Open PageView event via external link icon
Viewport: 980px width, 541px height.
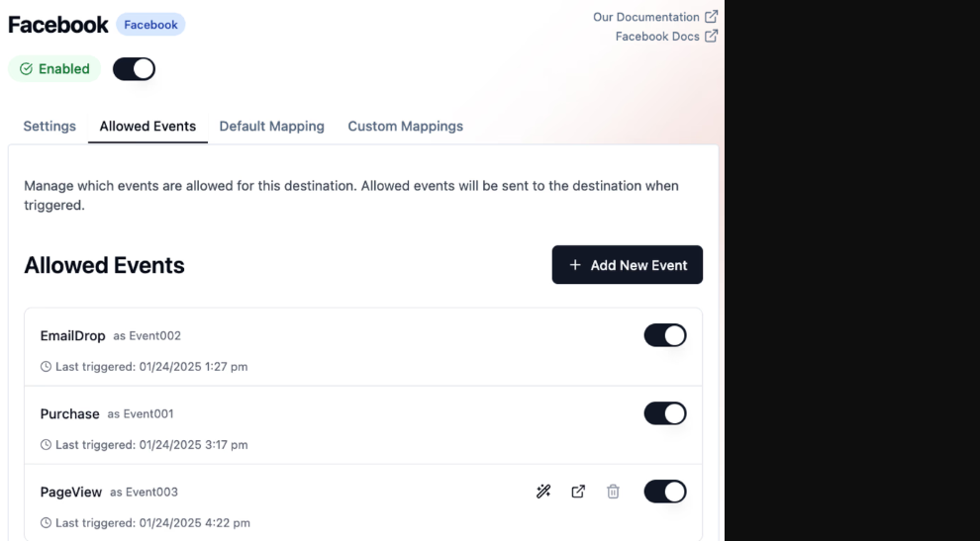click(x=578, y=492)
